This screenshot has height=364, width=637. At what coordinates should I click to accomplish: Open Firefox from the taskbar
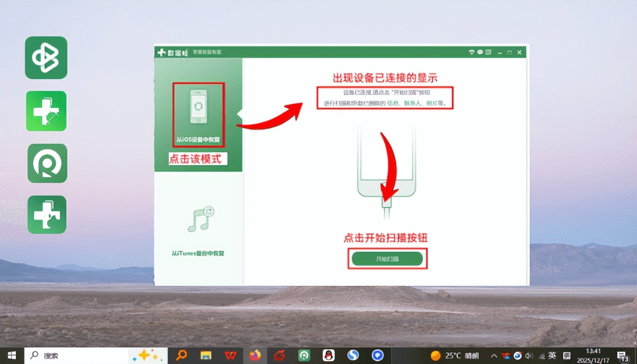click(255, 355)
